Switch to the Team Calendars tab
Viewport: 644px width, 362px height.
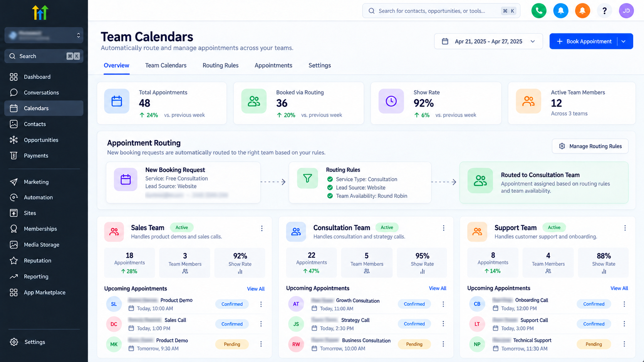pos(166,65)
